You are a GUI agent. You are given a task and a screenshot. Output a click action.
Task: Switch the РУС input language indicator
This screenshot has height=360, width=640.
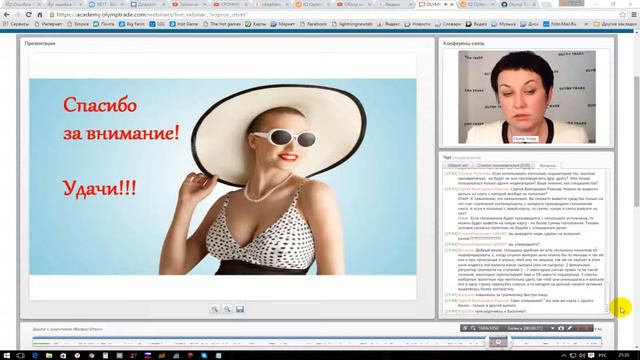coord(603,356)
